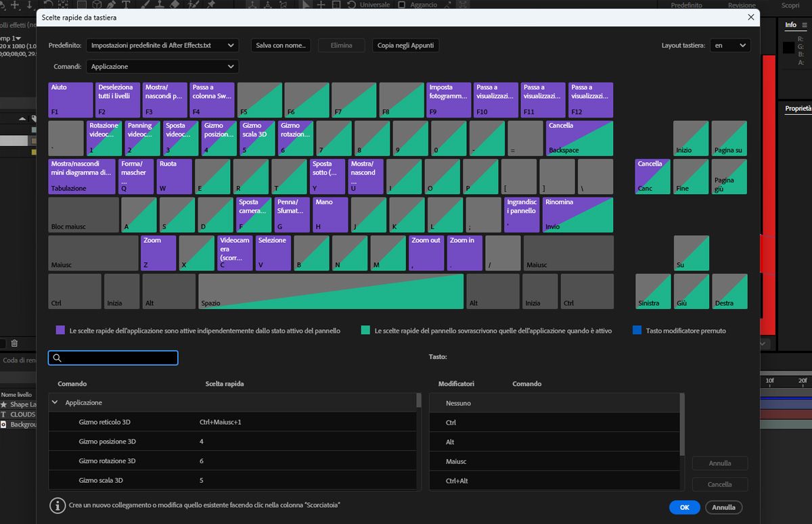Select the Nessuno modifier row
812x524 pixels.
[555, 403]
